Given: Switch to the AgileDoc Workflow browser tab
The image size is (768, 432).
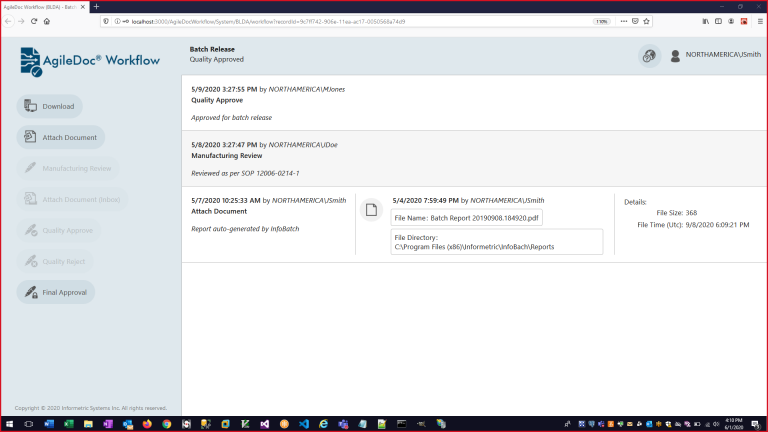Looking at the screenshot, I should coord(42,7).
